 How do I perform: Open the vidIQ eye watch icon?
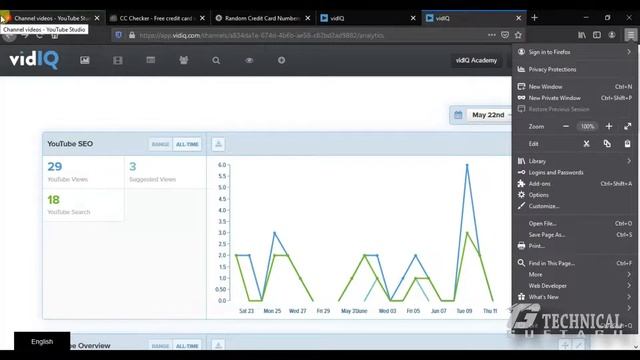click(x=249, y=60)
